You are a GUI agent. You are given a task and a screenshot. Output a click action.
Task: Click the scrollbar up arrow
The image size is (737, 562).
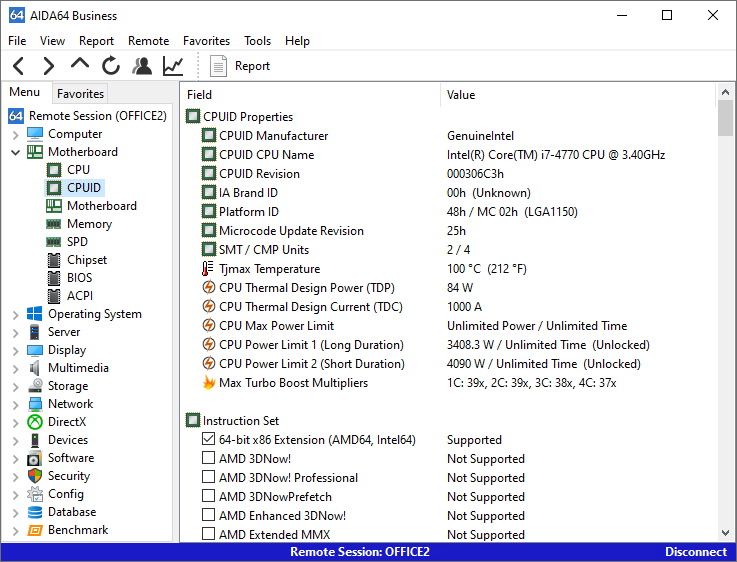point(725,92)
